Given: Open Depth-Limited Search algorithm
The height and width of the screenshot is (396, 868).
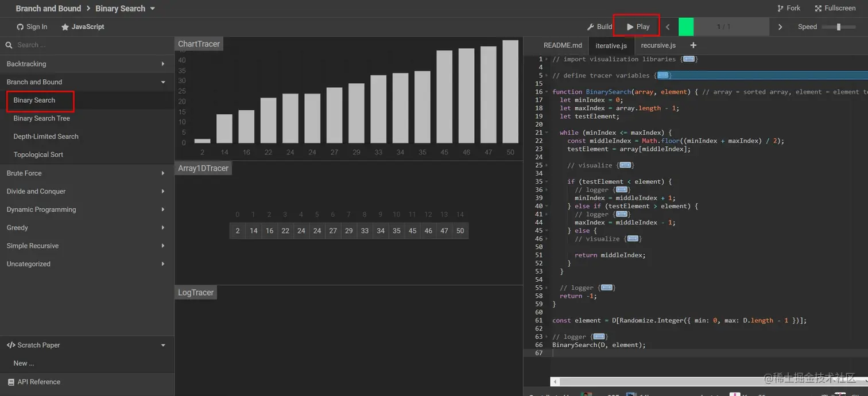Looking at the screenshot, I should tap(46, 137).
